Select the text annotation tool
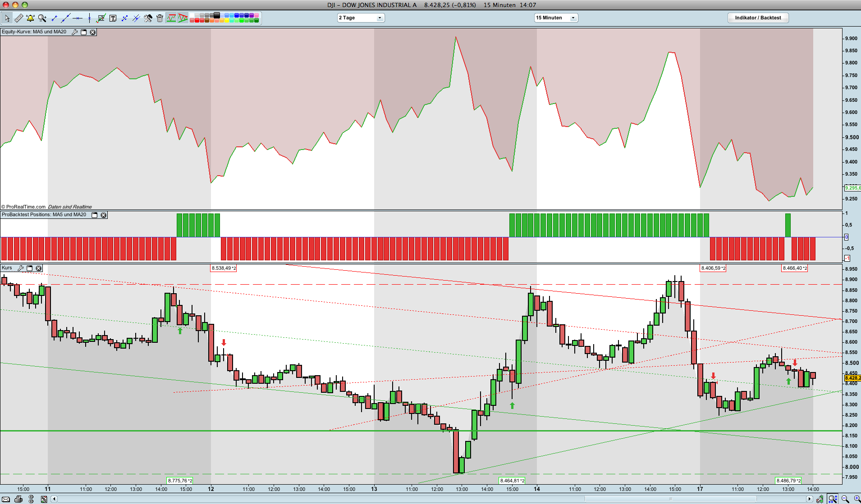 (x=113, y=18)
